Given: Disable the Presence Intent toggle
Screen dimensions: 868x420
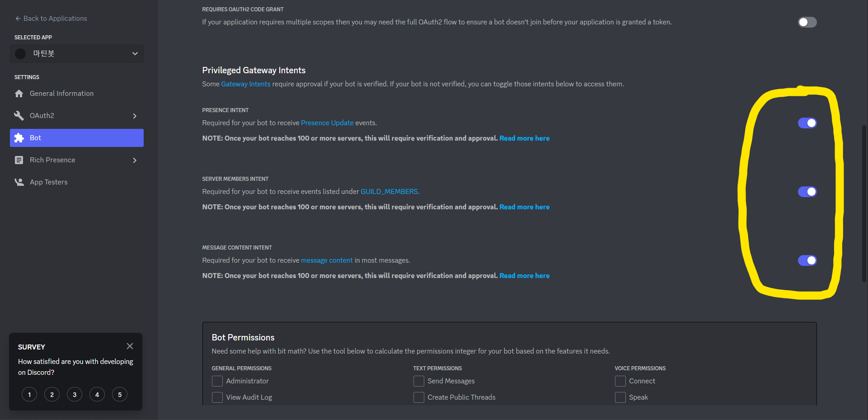Looking at the screenshot, I should (x=807, y=123).
